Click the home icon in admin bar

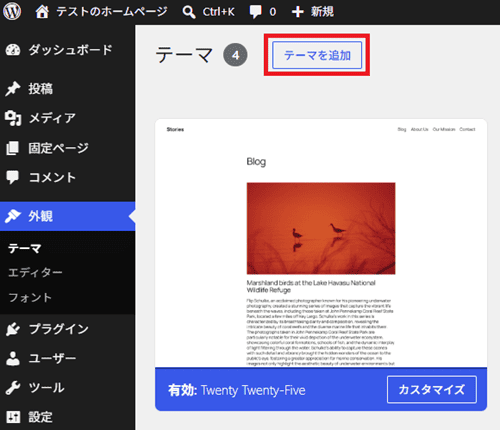coord(42,12)
